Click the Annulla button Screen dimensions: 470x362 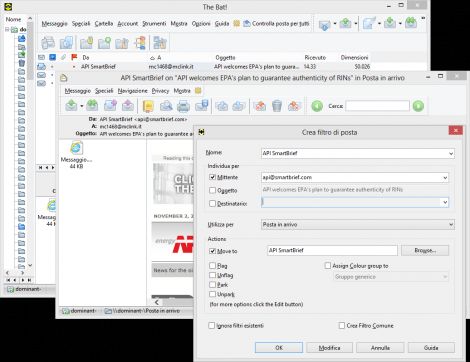coord(380,347)
